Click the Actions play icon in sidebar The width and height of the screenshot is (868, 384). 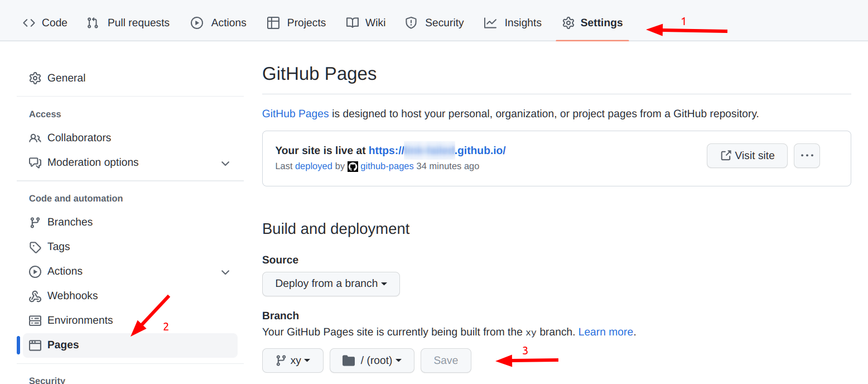coord(35,271)
